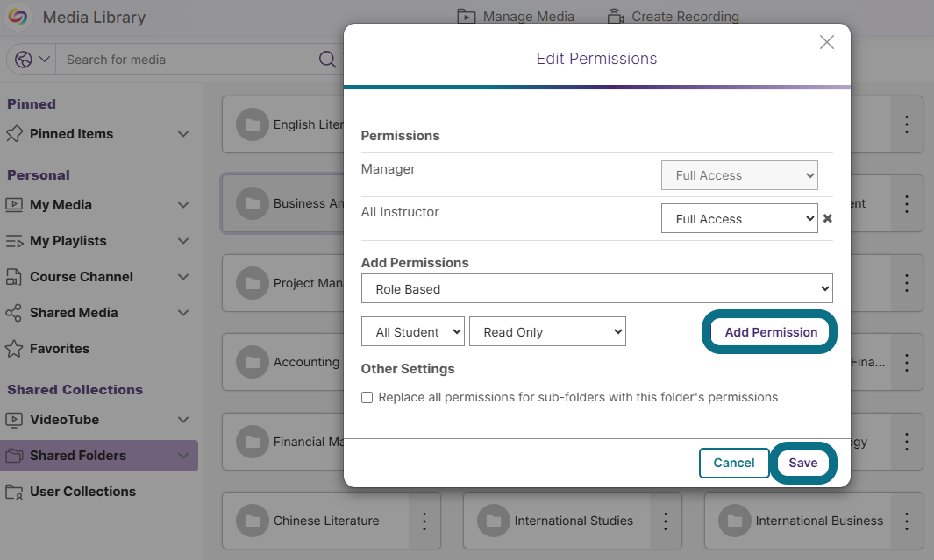Screen dimensions: 934x560
Task: Click the User Collections icon
Action: 14,492
